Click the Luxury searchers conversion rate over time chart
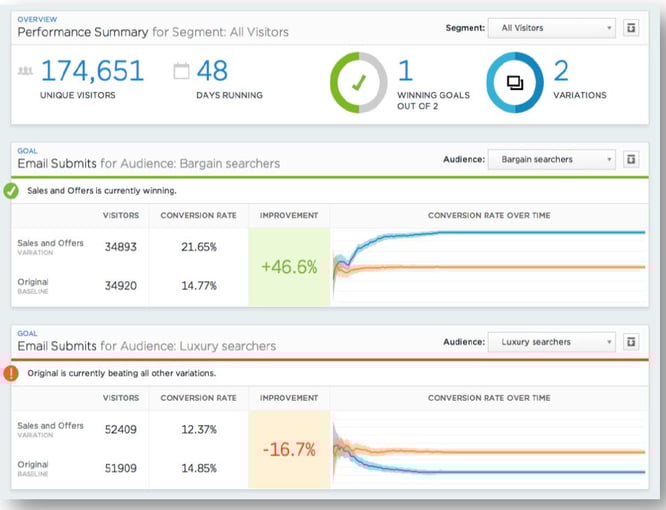This screenshot has height=510, width=666. point(489,449)
